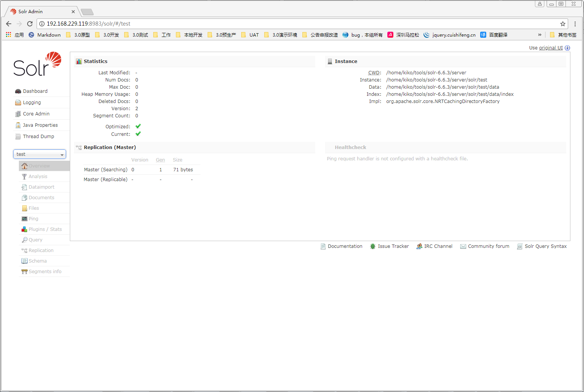Reload the page
Viewport: 584px width, 392px height.
pyautogui.click(x=30, y=24)
